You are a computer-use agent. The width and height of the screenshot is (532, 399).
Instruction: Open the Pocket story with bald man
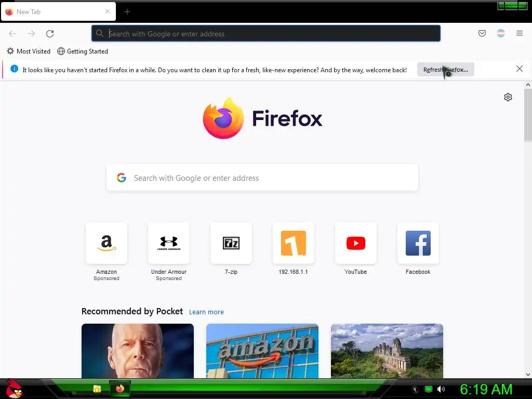[137, 351]
